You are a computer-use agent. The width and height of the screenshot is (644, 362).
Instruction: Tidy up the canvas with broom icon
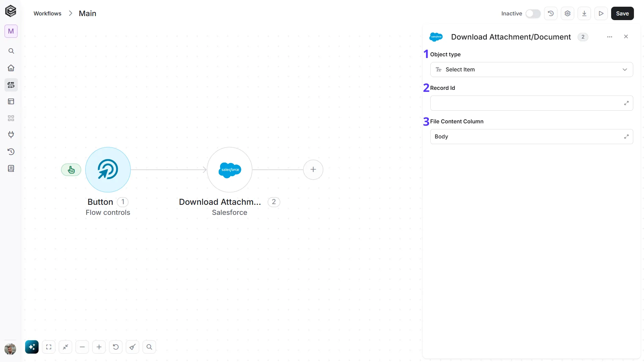click(x=132, y=347)
